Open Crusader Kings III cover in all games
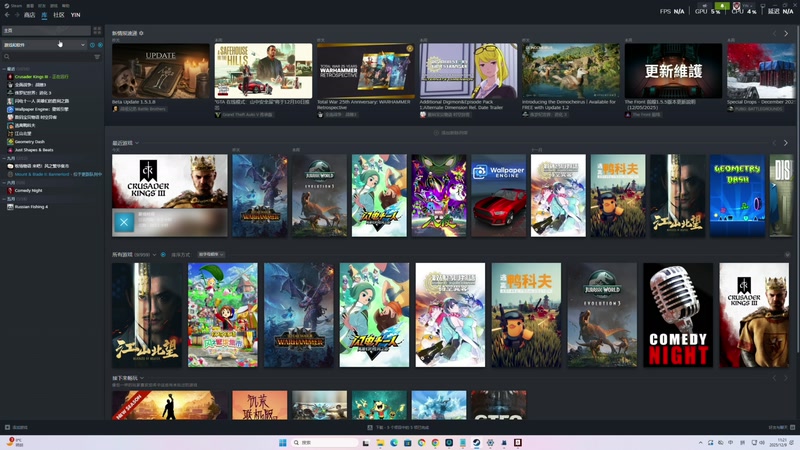This screenshot has width=800, height=450. click(754, 315)
